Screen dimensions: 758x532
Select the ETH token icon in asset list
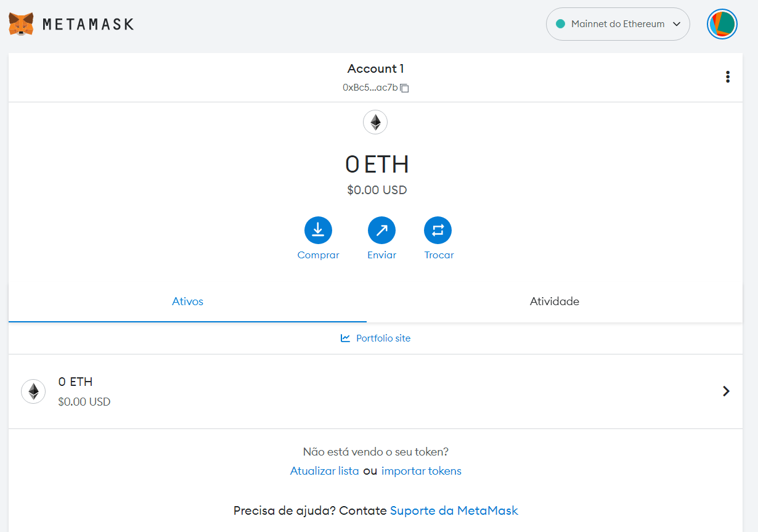pyautogui.click(x=33, y=391)
